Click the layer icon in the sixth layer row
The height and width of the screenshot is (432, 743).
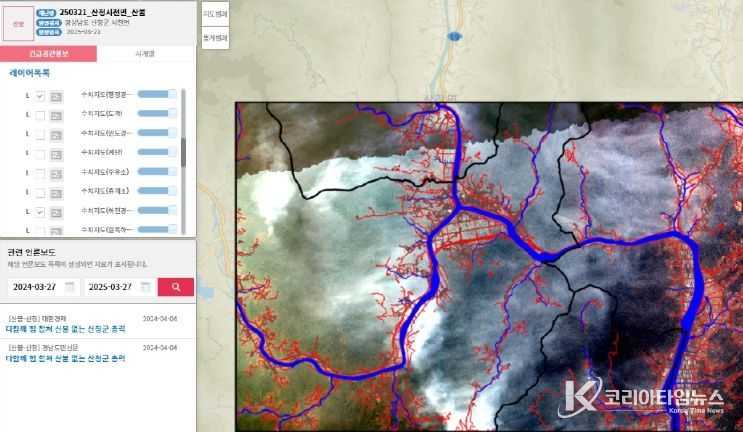point(57,194)
